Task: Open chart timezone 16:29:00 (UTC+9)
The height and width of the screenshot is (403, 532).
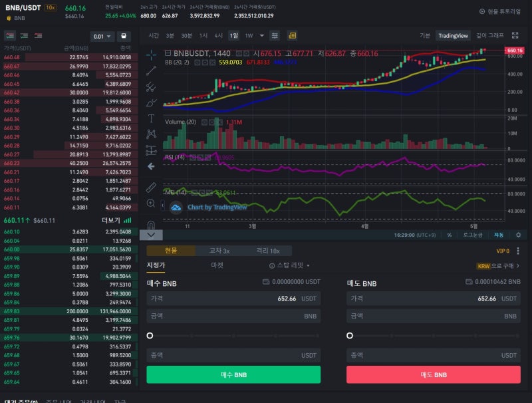Action: (414, 235)
